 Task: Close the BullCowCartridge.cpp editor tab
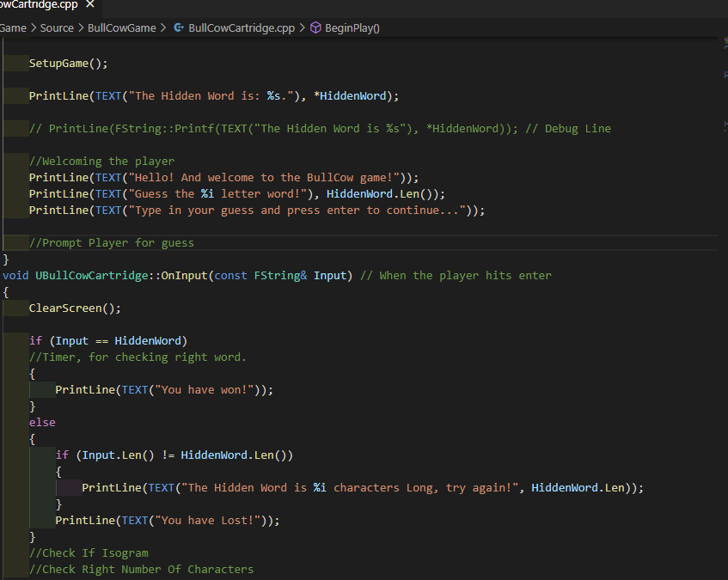(x=90, y=6)
